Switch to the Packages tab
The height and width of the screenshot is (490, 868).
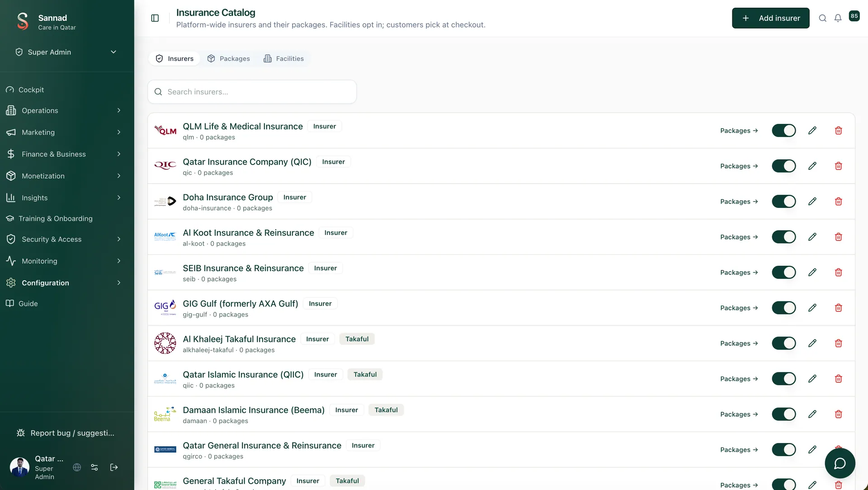228,59
